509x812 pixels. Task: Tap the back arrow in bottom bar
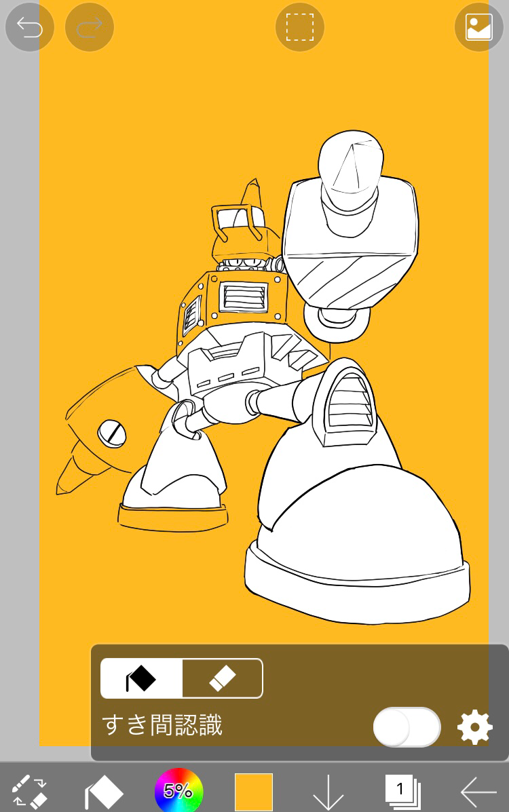click(x=478, y=791)
